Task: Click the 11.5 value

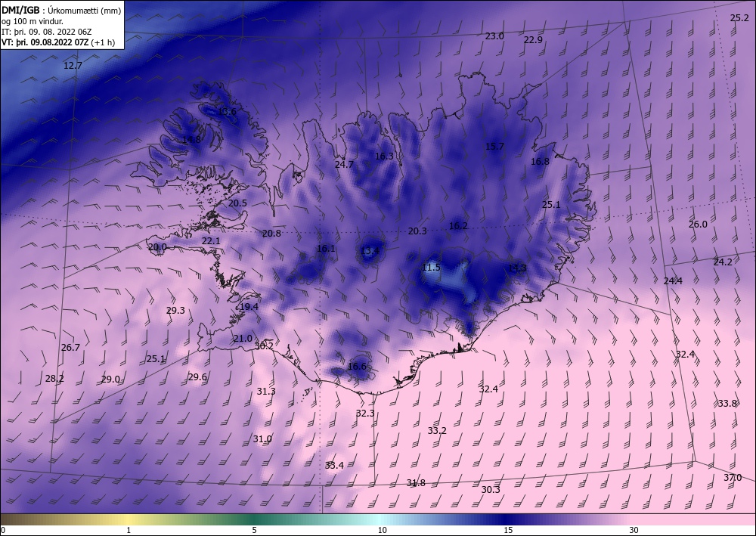Action: click(431, 268)
